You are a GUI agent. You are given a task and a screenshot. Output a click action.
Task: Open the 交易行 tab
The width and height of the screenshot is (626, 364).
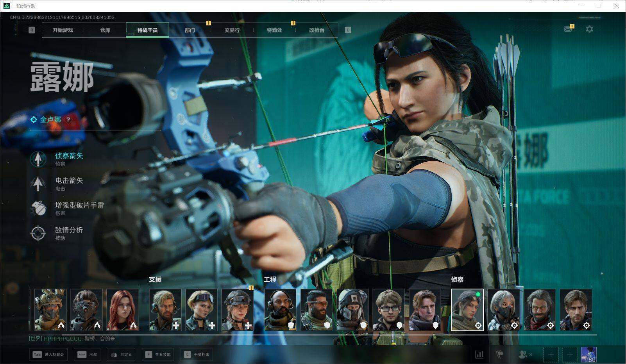(232, 30)
